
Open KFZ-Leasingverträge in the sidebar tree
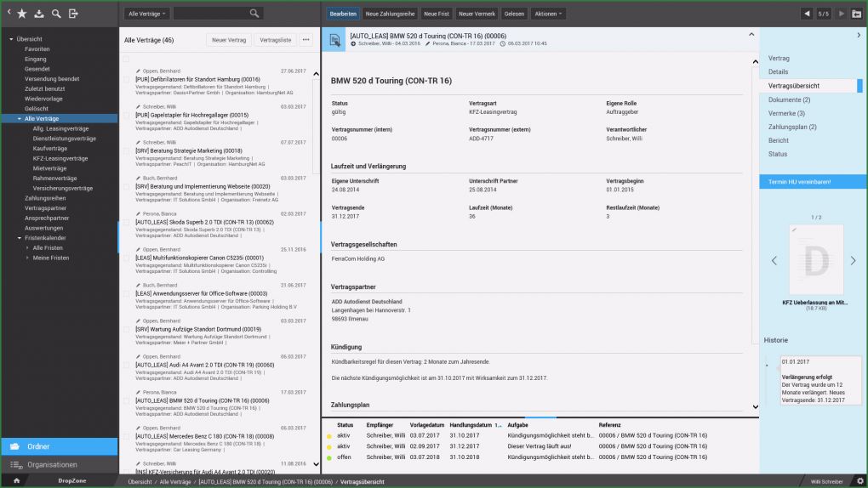[x=60, y=159]
